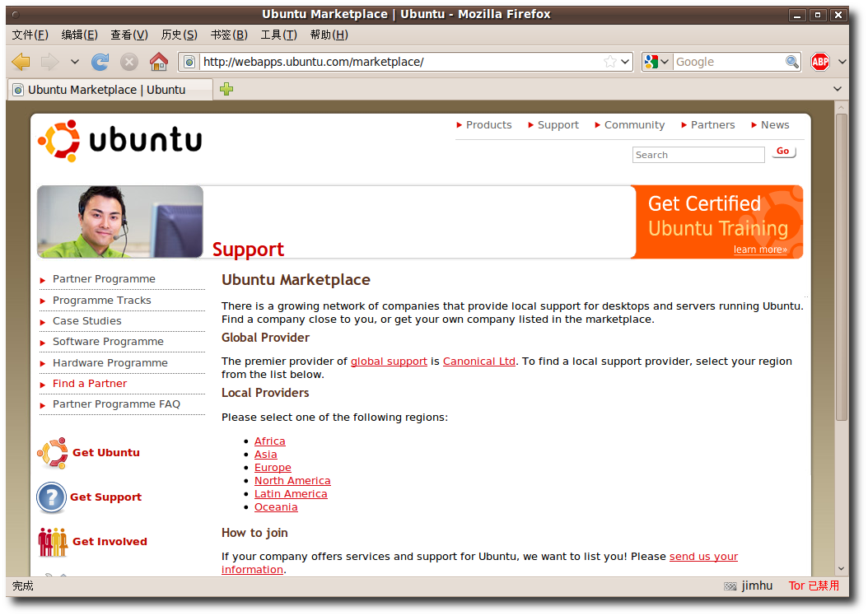Screen dimensions: 868x616
Task: Open Software Programme in the sidebar
Action: [x=108, y=342]
